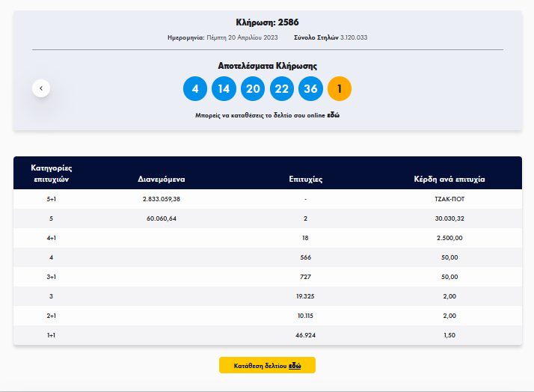534x392 pixels.
Task: Click the 30.030,32 winnings value
Action: (x=449, y=218)
